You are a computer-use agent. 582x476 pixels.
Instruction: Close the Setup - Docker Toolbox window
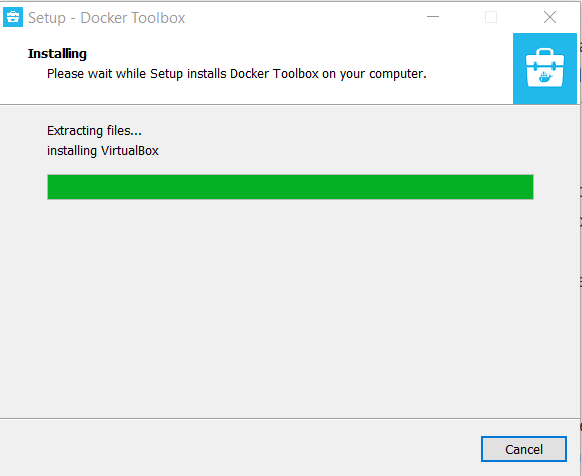click(550, 17)
